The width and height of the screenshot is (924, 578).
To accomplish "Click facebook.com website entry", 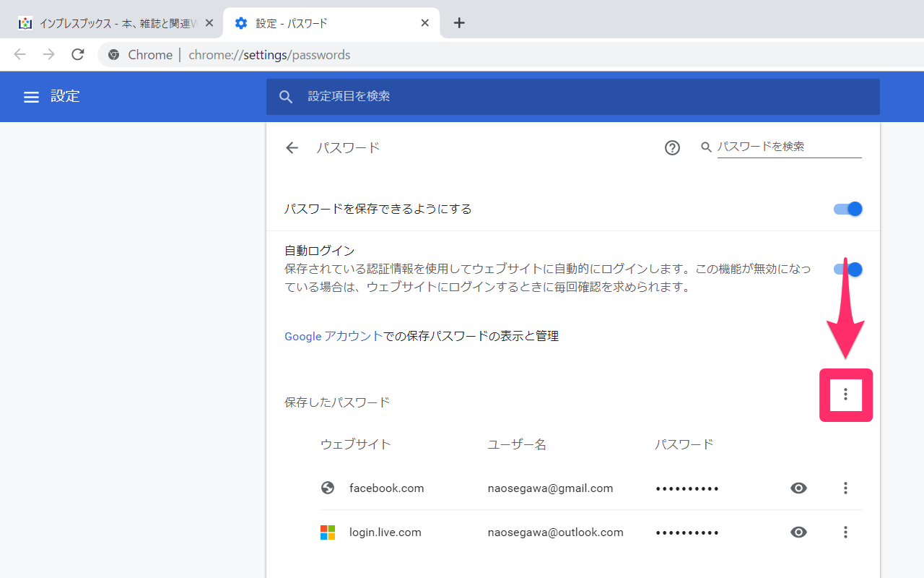I will click(386, 488).
